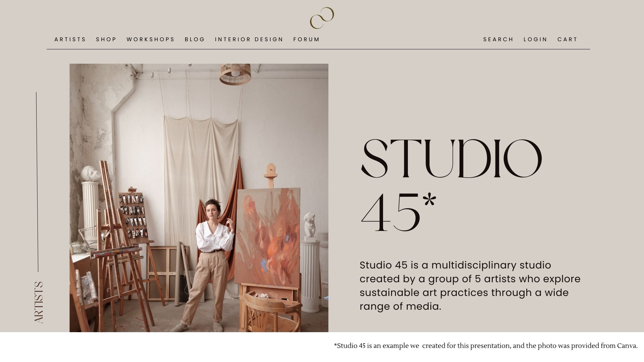Click SEARCH in the top right
Viewport: 644px width, 362px height.
coord(498,39)
